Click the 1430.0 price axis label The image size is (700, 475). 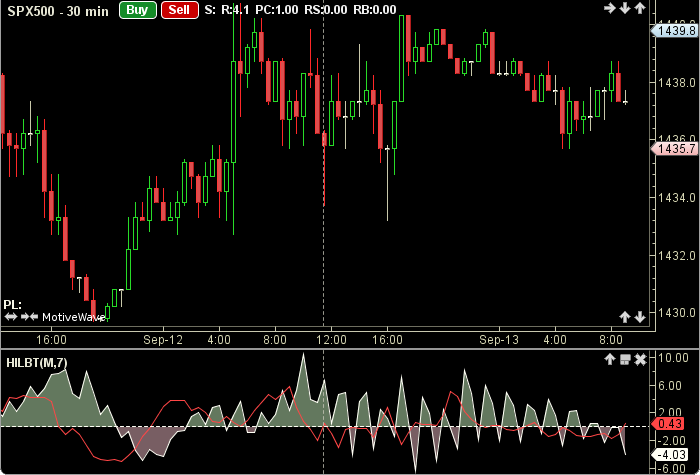point(677,312)
